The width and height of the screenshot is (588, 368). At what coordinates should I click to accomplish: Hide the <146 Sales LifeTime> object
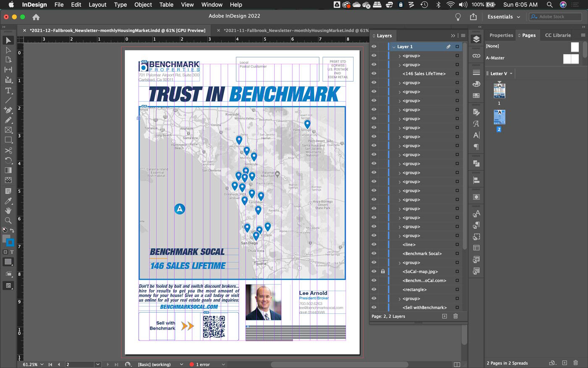coord(374,74)
